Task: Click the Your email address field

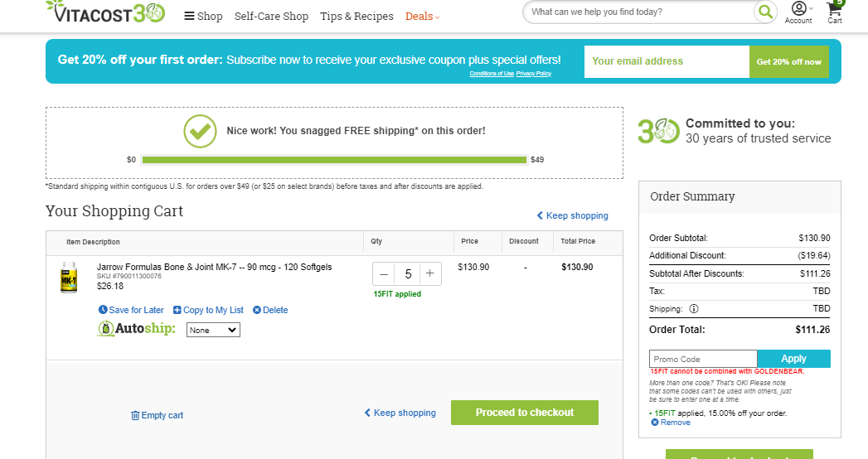Action: pos(667,61)
